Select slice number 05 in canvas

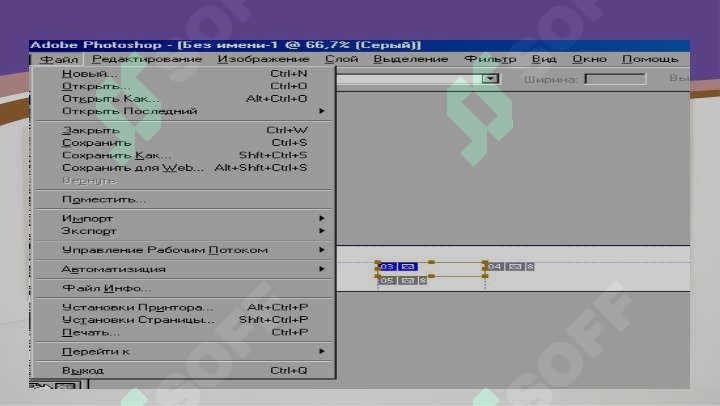(387, 281)
